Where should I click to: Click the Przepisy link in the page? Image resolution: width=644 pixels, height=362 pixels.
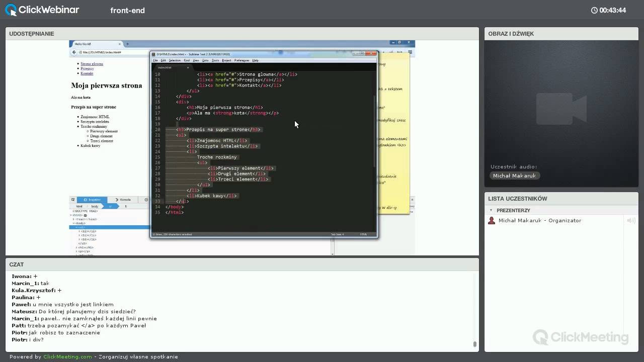click(x=87, y=68)
